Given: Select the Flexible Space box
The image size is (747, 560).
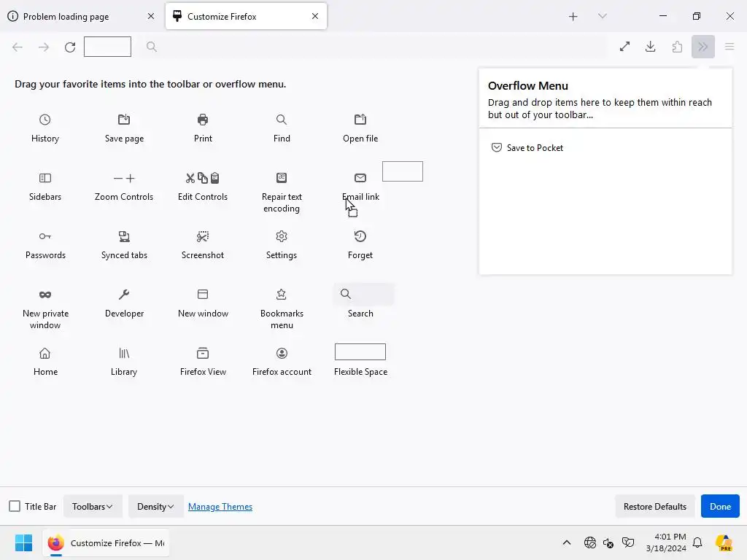Looking at the screenshot, I should tap(360, 352).
